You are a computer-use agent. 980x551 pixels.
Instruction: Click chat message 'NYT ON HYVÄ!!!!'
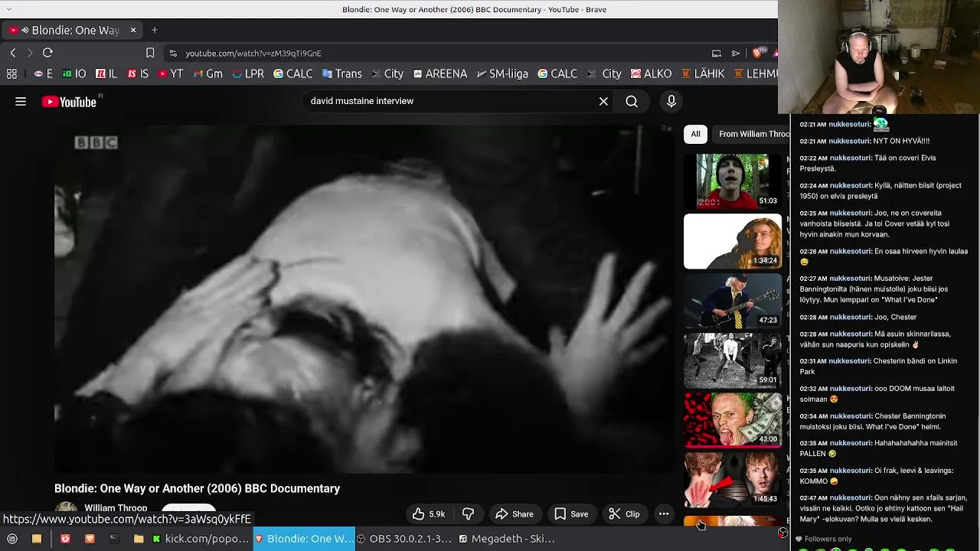click(901, 141)
